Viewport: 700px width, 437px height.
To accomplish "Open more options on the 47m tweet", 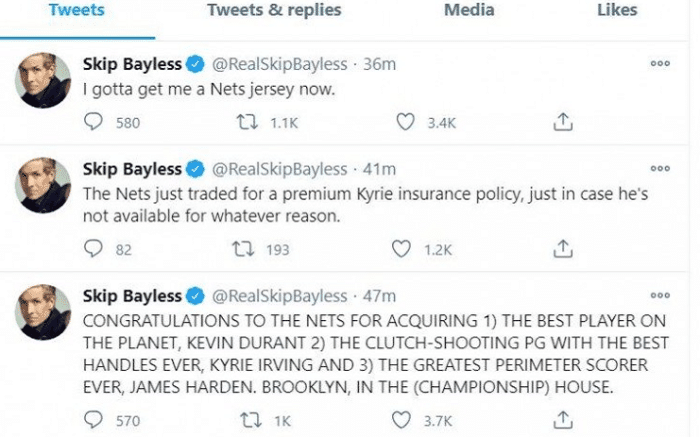I will coord(659,295).
